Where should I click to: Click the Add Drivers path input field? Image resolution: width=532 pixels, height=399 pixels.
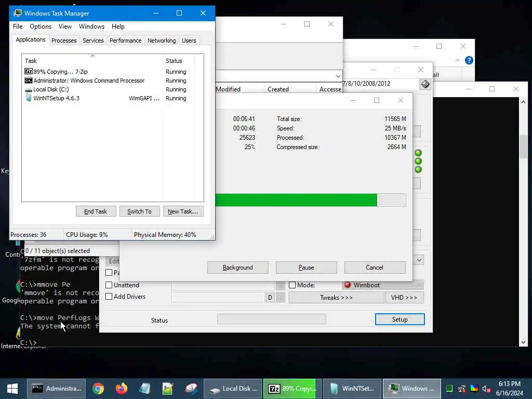218,298
